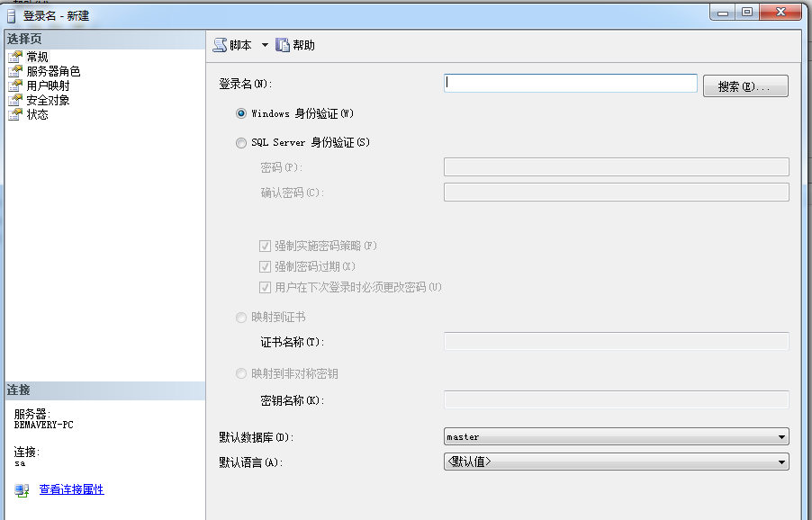Open 默认语言 dropdown
The image size is (812, 520).
tap(617, 462)
